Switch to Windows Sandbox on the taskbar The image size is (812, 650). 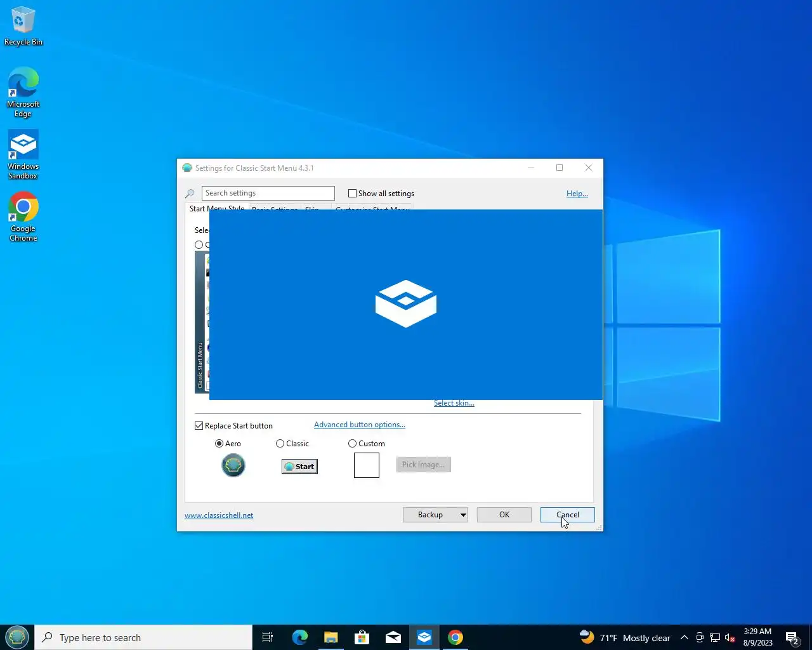click(424, 637)
